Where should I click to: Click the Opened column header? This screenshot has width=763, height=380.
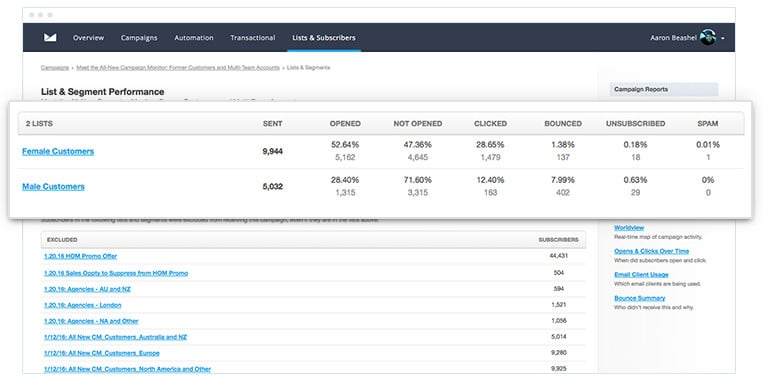(345, 124)
